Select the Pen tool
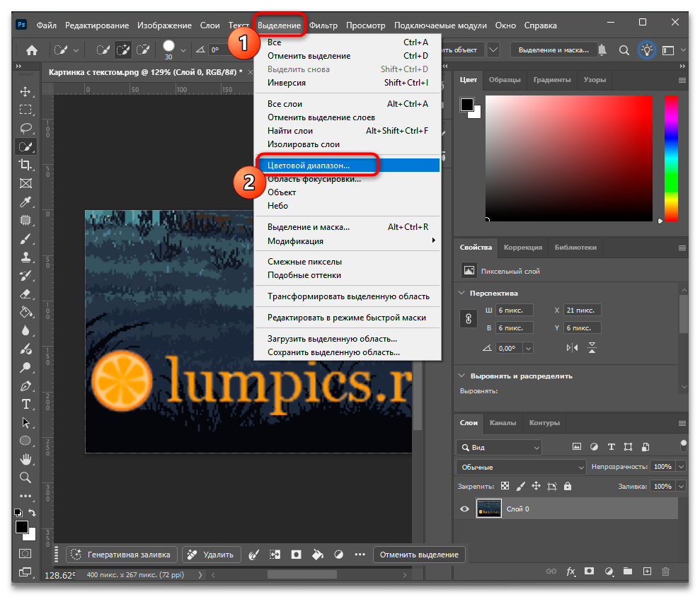 (25, 386)
